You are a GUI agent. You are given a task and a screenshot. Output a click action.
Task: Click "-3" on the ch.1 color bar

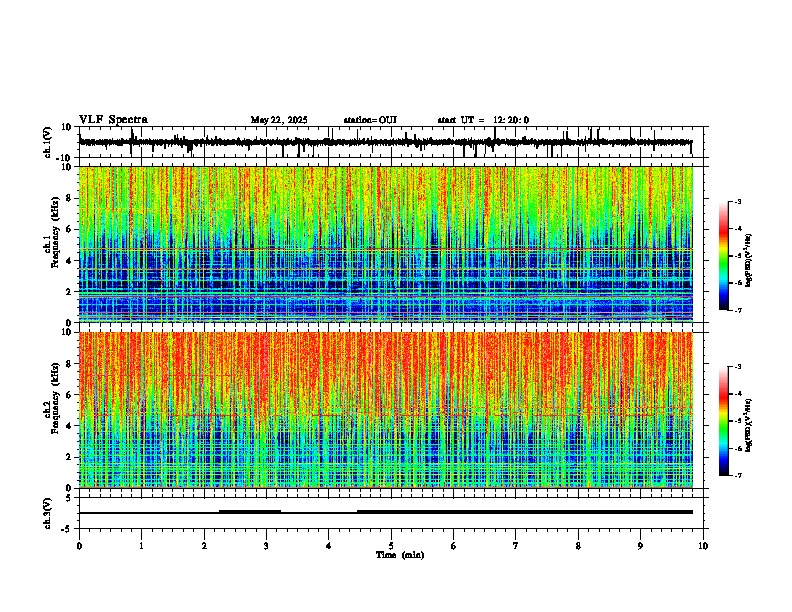(x=737, y=202)
